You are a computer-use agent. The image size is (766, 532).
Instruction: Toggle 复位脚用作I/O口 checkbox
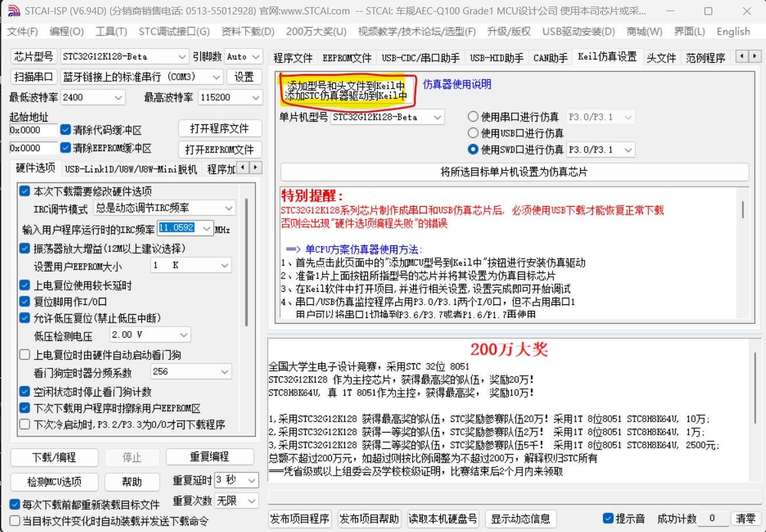[24, 302]
